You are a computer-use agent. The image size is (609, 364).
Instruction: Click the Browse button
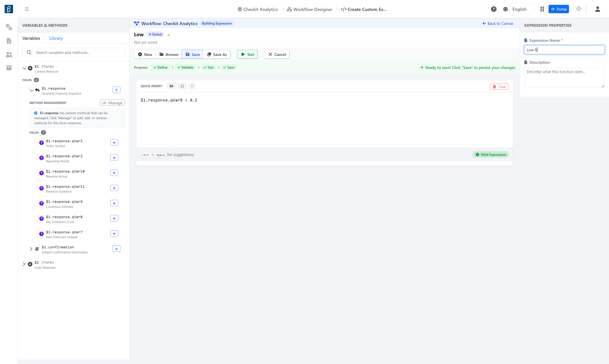[169, 54]
